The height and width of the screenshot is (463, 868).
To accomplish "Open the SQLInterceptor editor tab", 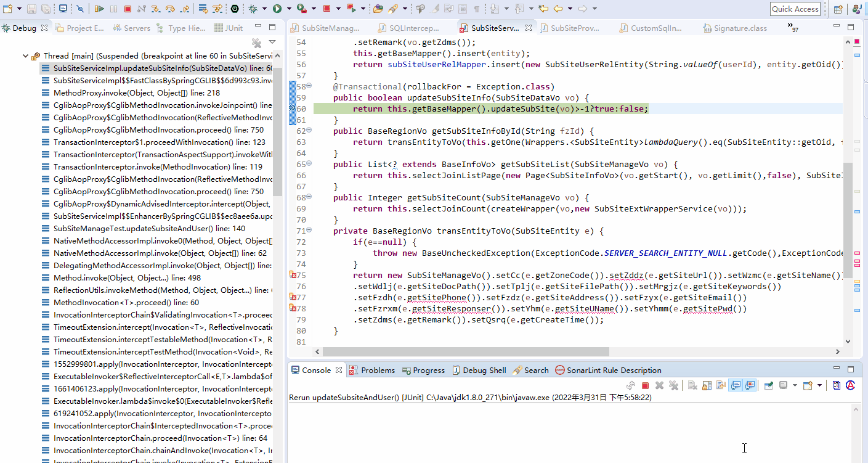I will [409, 28].
